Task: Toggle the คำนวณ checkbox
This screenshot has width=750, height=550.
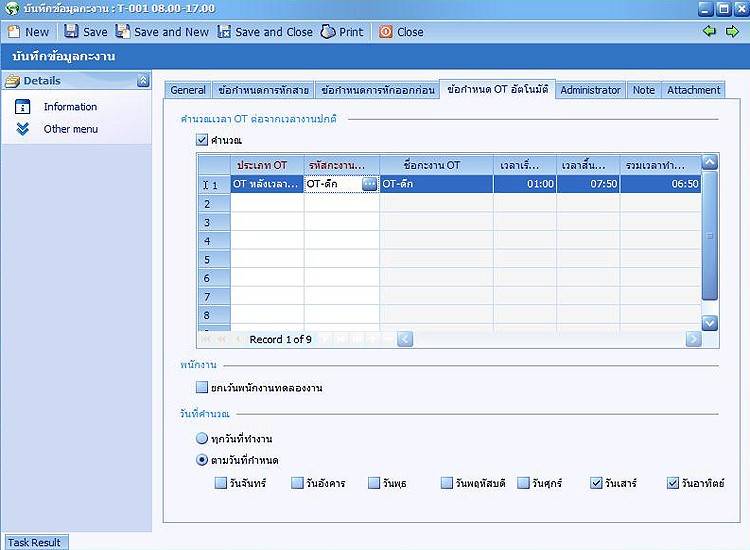Action: point(203,140)
